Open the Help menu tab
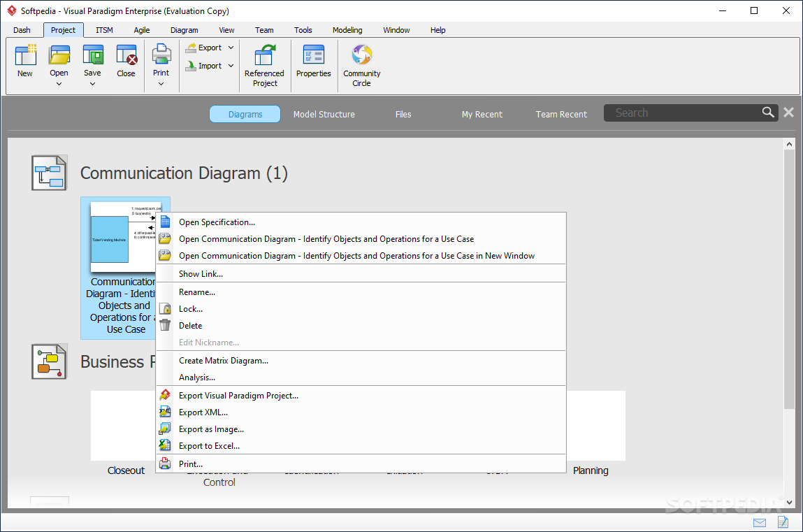The height and width of the screenshot is (532, 803). pyautogui.click(x=438, y=30)
